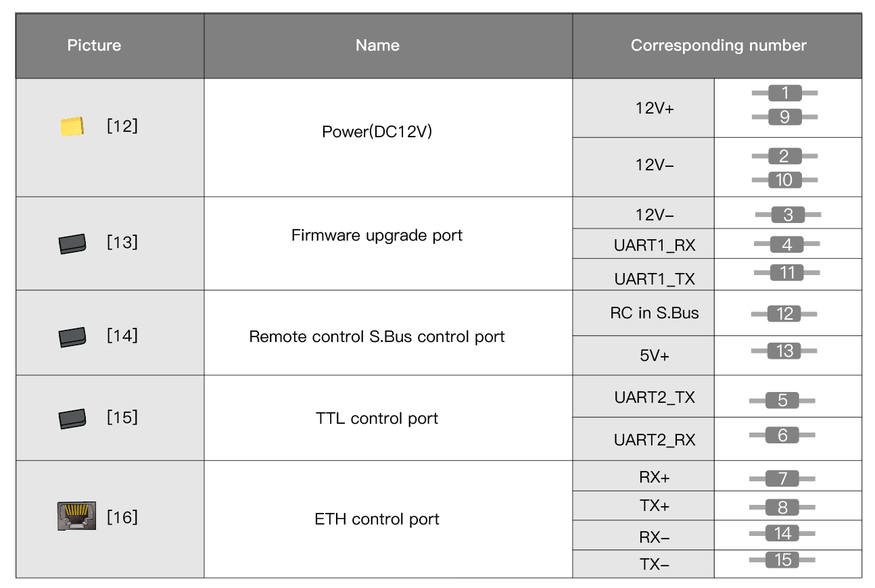Select the pin number 10 badge
Viewport: 875px width, 588px height.
pyautogui.click(x=784, y=180)
